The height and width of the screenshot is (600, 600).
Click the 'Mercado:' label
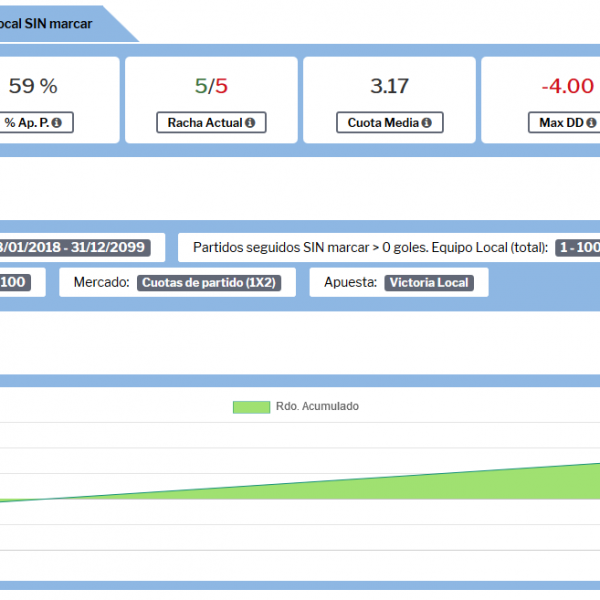point(101,282)
